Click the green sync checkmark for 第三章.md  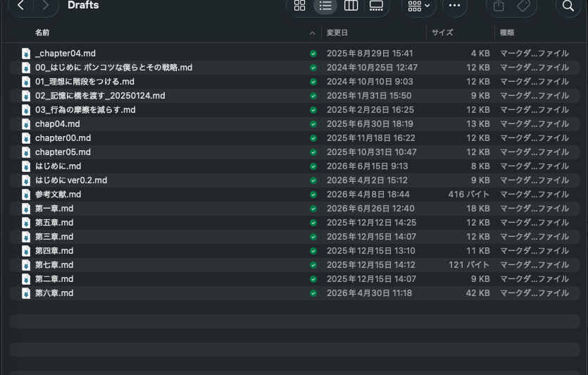point(313,237)
